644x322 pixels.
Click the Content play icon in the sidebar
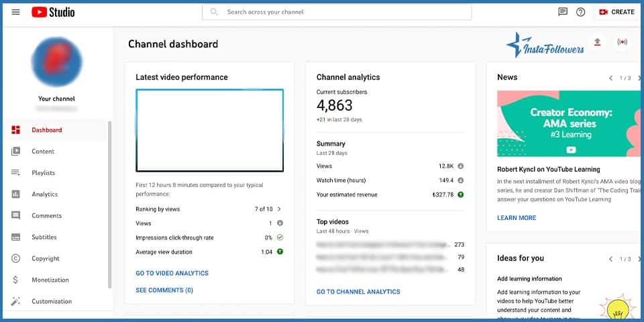[15, 151]
